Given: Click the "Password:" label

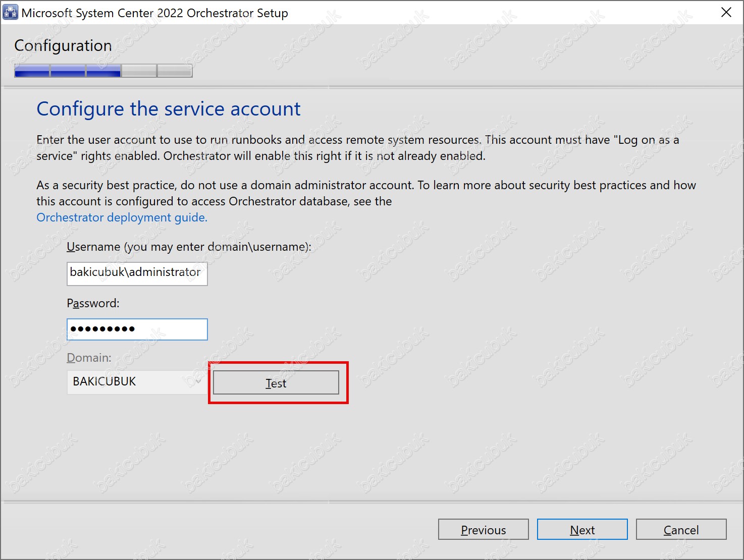Looking at the screenshot, I should (x=93, y=303).
